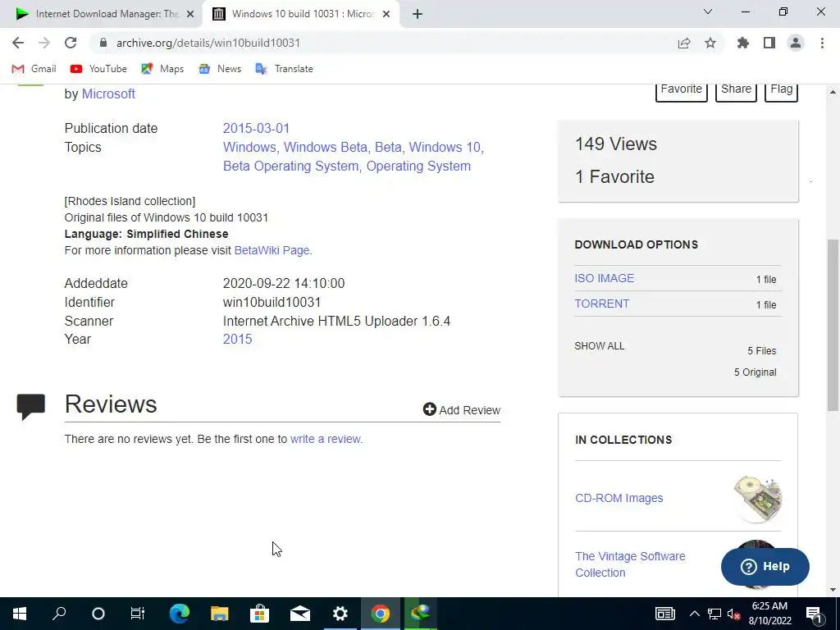Select the Windows 10 build 10031 tab
Viewport: 840px width, 630px height.
[x=301, y=14]
